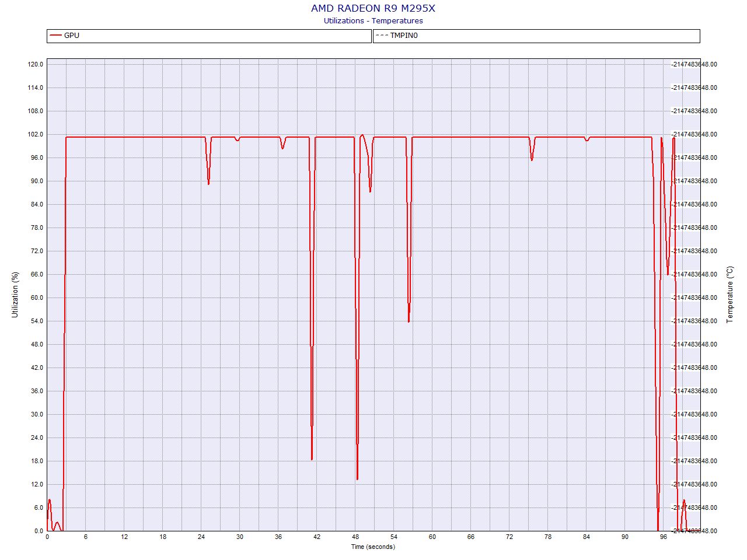This screenshot has height=560, width=747.
Task: Click the dashed TMPIN0 legend line swatch
Action: 382,36
